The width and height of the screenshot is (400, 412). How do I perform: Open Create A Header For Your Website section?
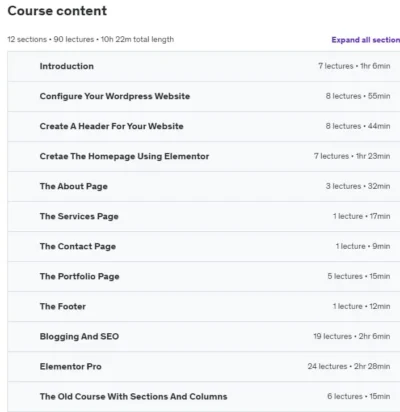coord(204,126)
